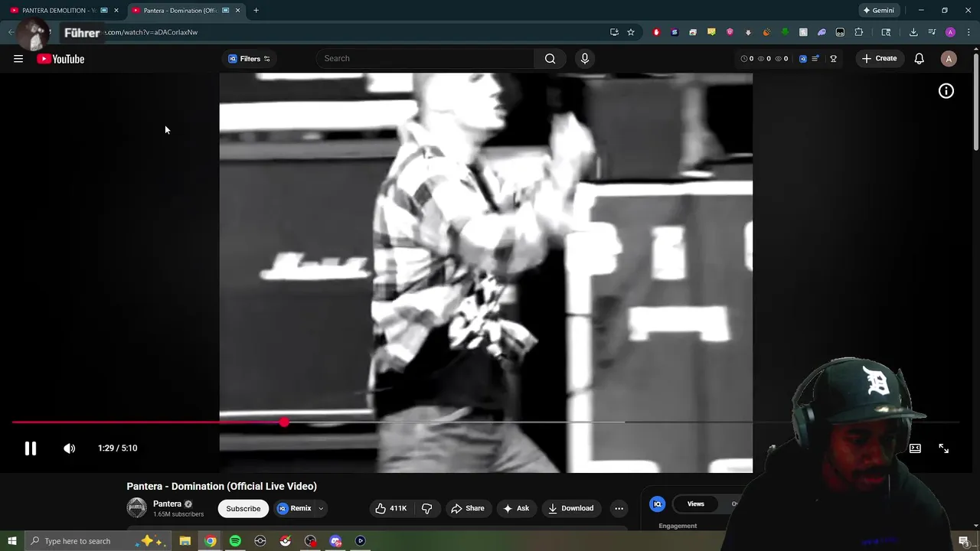Screen dimensions: 980x551
Task: Open Windows notification center icon
Action: pos(963,541)
